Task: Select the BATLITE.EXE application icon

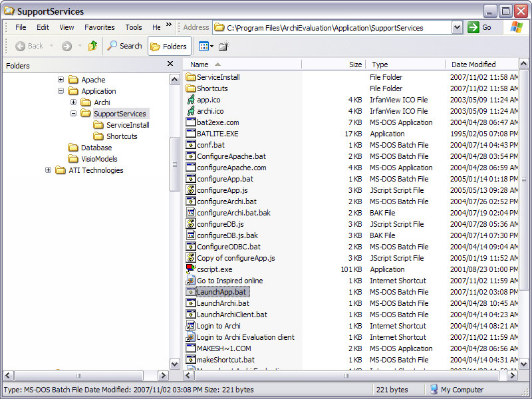Action: coord(191,134)
